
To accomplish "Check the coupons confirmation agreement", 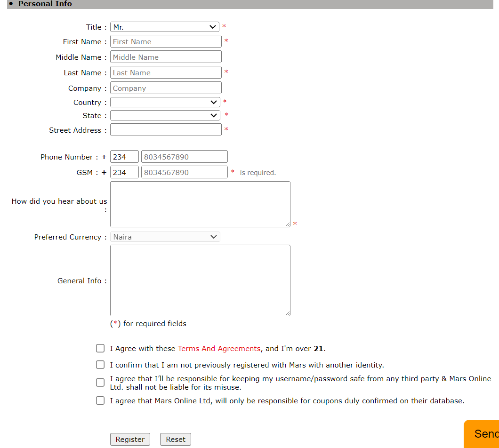I will click(100, 400).
